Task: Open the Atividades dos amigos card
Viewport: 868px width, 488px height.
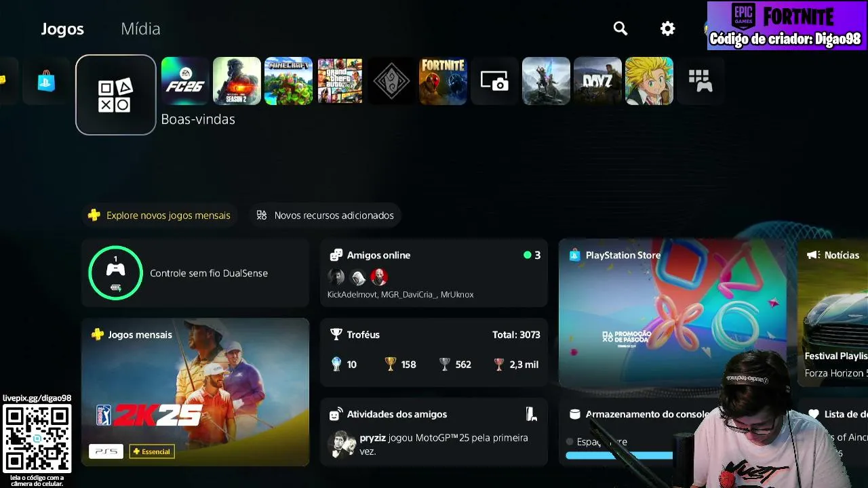Action: pyautogui.click(x=434, y=432)
